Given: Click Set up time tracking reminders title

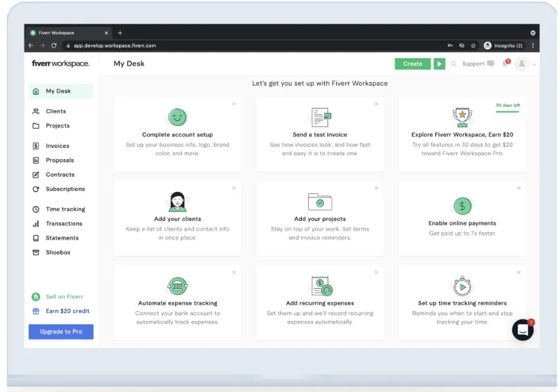Looking at the screenshot, I should tap(462, 303).
